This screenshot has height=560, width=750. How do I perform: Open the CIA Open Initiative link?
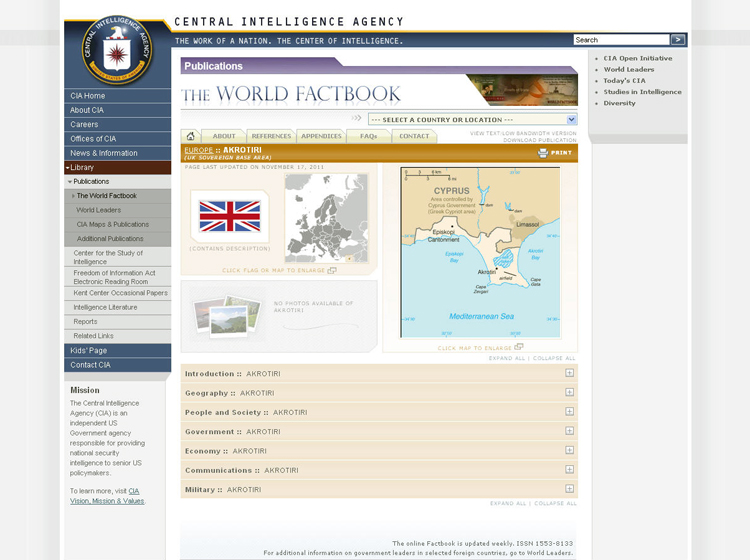click(637, 58)
